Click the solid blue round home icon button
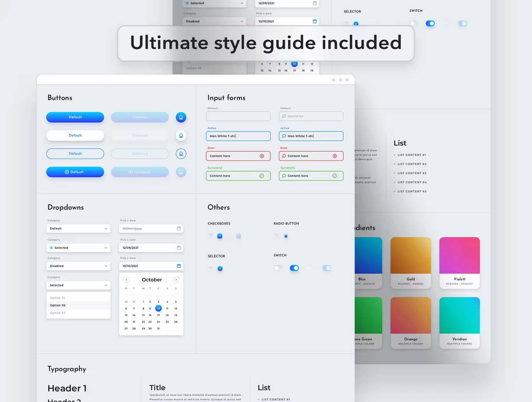 pos(181,117)
